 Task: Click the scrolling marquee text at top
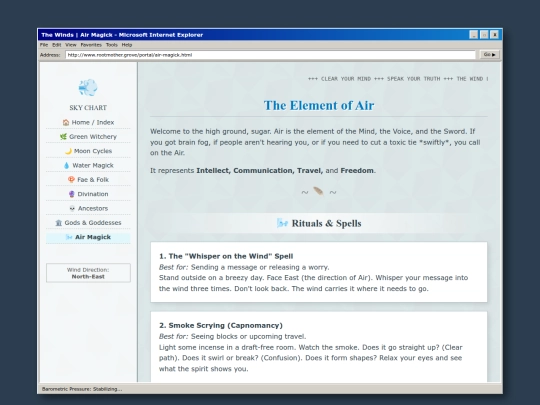[398, 79]
